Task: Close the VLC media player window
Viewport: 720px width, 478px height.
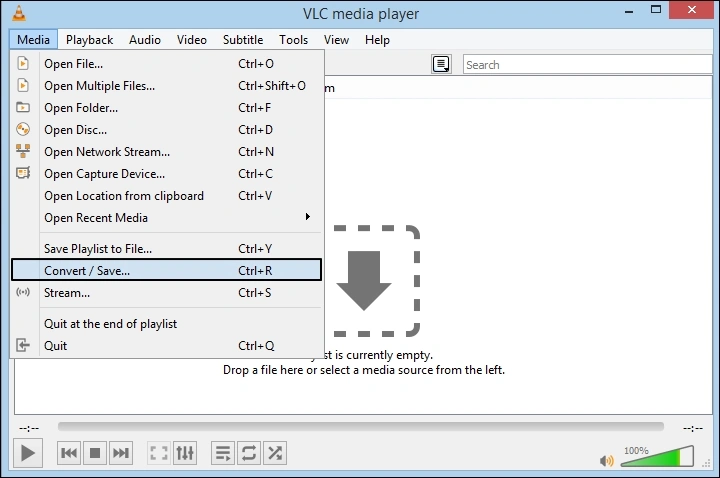Action: coord(692,10)
